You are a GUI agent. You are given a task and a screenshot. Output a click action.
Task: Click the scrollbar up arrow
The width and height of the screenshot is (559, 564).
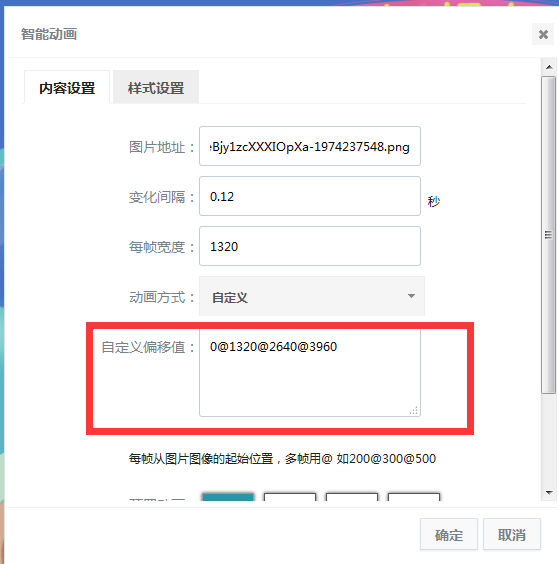(549, 67)
